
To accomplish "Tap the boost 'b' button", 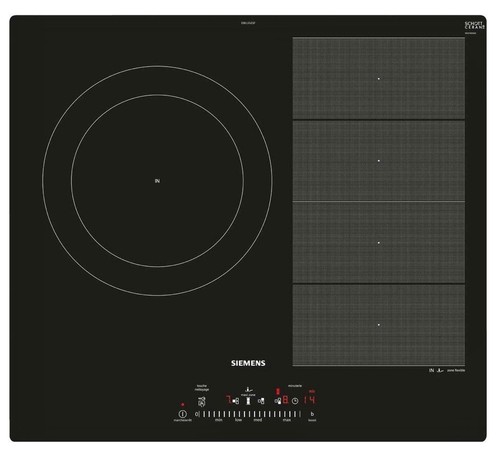I will [x=312, y=414].
